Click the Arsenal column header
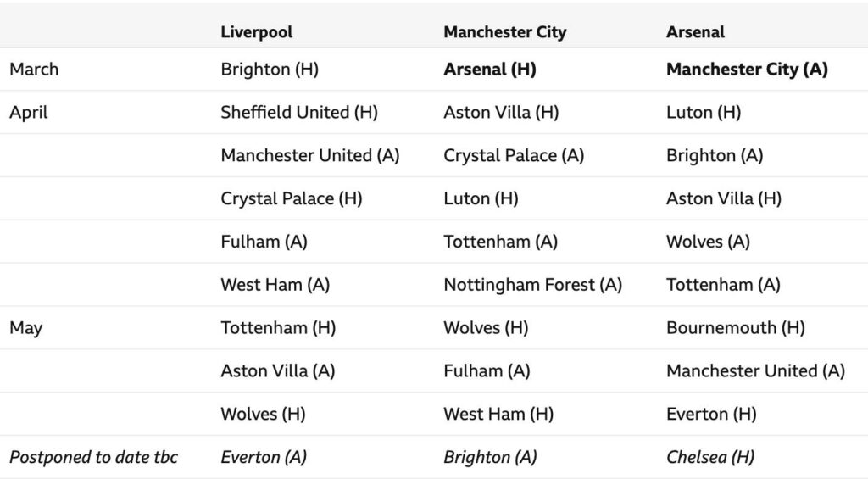 point(695,32)
